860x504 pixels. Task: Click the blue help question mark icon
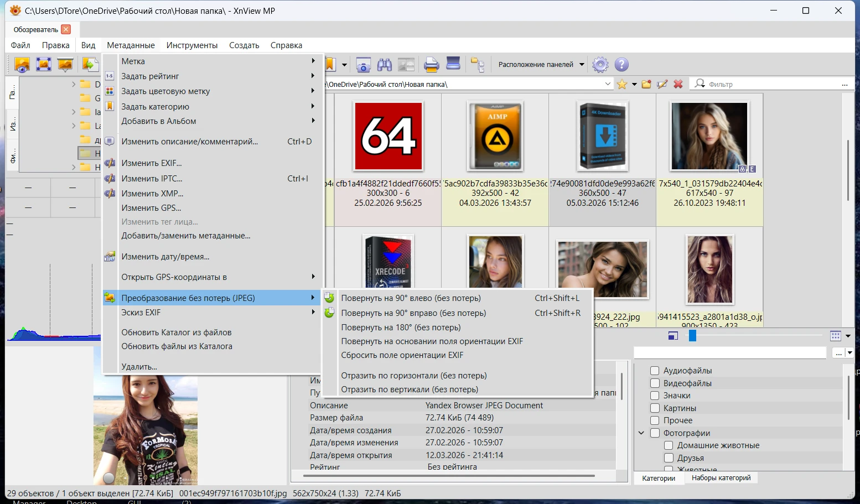(621, 65)
